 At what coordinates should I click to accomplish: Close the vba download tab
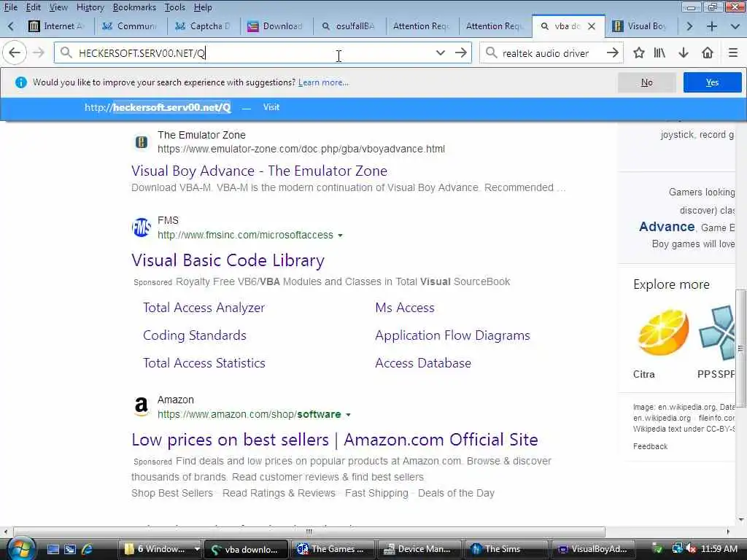tap(592, 26)
